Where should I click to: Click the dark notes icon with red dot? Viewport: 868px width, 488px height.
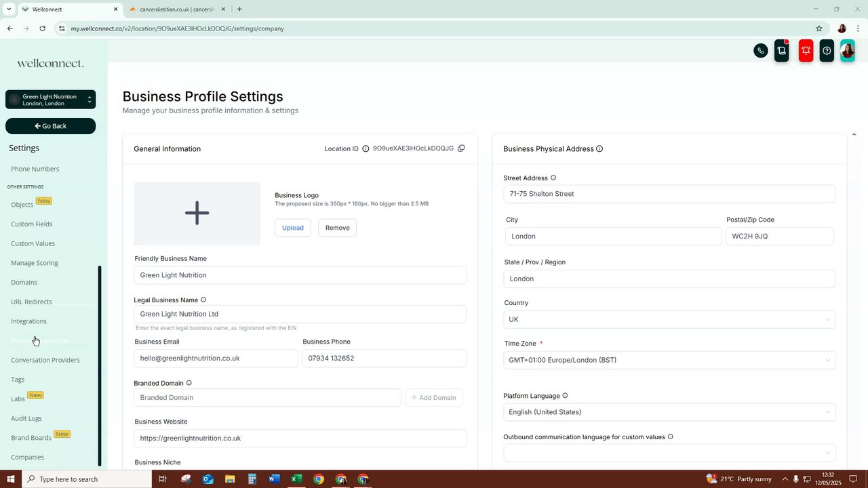pyautogui.click(x=782, y=51)
